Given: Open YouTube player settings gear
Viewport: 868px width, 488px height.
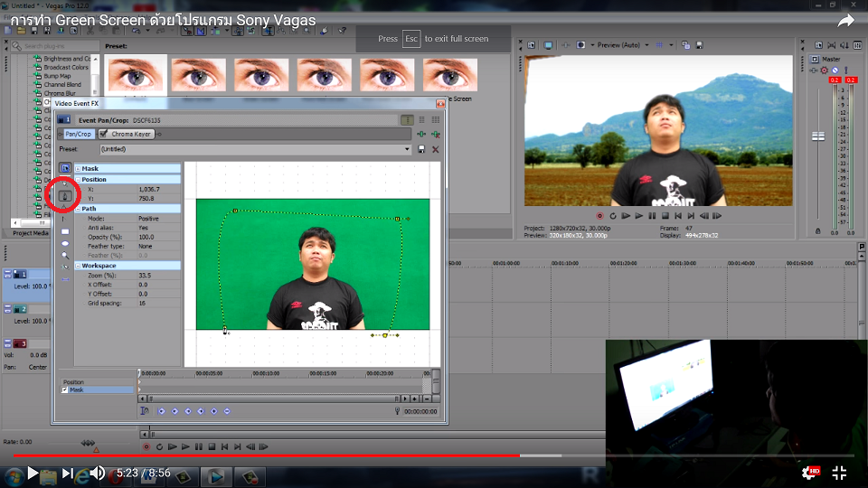Looking at the screenshot, I should point(810,473).
